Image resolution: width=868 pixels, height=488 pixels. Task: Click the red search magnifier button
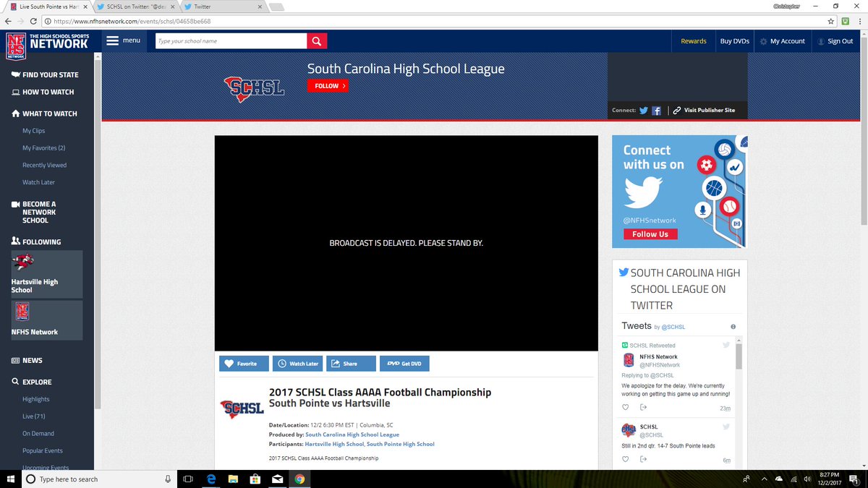(x=317, y=41)
